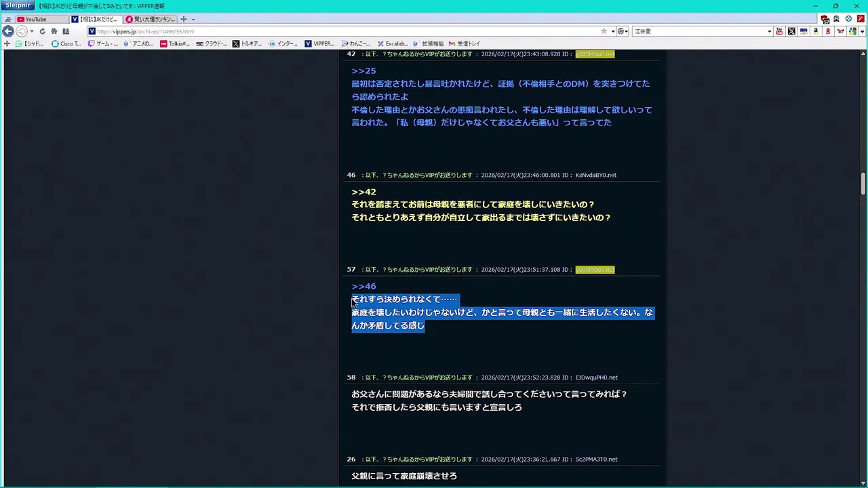
Task: Click ID Sc2PMA3T0.net in post 26
Action: (597, 459)
